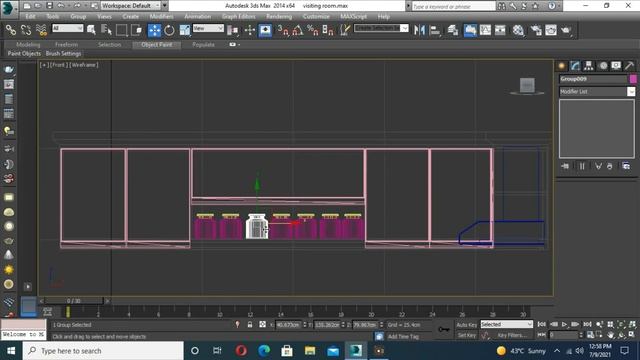Image resolution: width=640 pixels, height=360 pixels.
Task: Click the Render Production teapot icon
Action: tap(566, 30)
